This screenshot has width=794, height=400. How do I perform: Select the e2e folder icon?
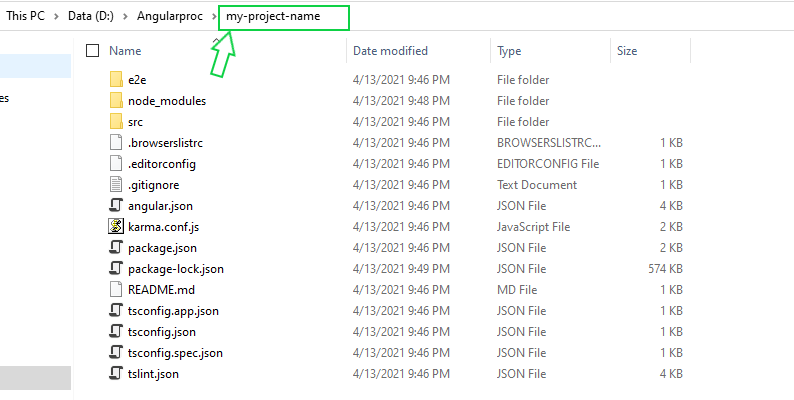tap(116, 79)
